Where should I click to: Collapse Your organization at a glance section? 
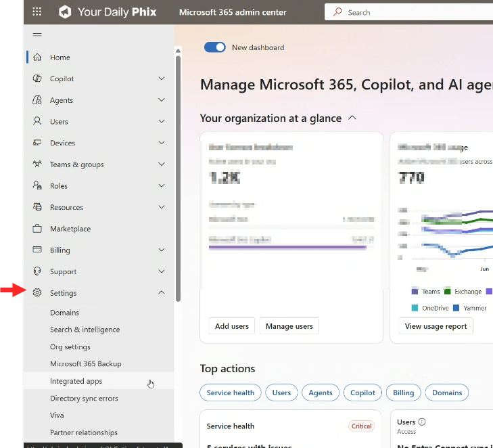tap(352, 118)
